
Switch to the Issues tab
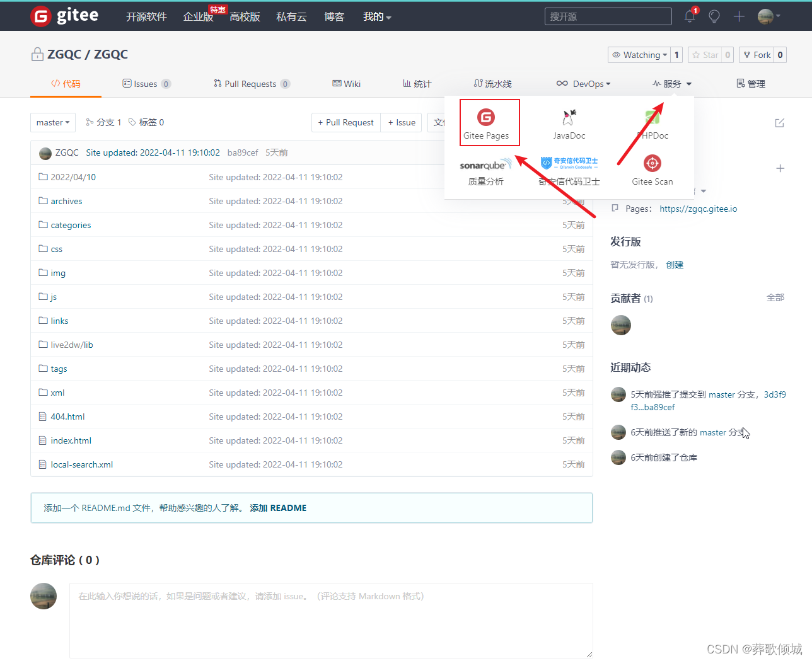(146, 84)
